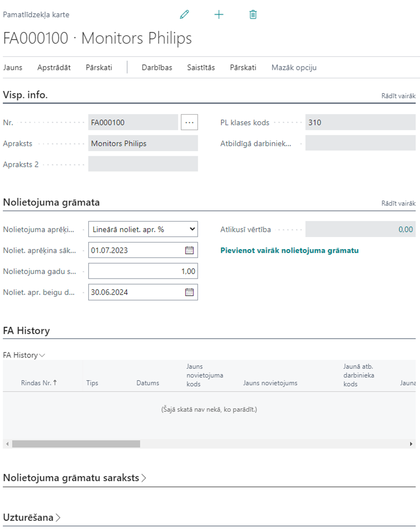The width and height of the screenshot is (420, 529).
Task: Click the plus icon to create new card
Action: coord(218,14)
